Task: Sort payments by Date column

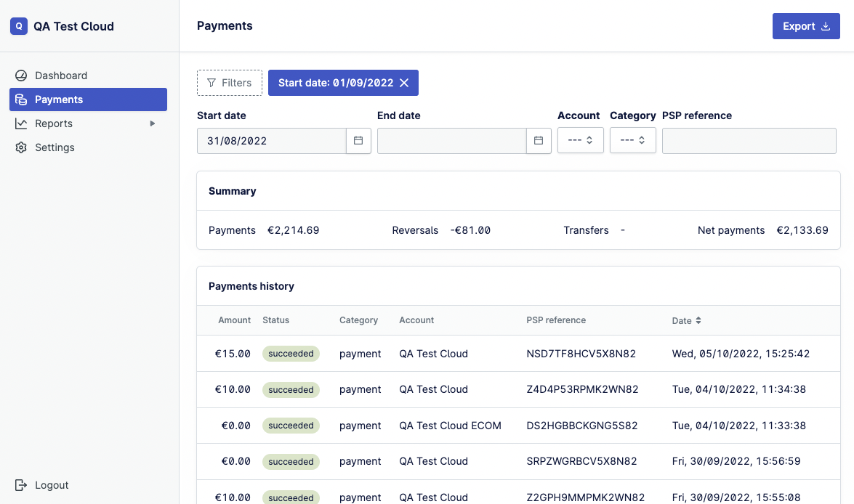Action: [687, 320]
